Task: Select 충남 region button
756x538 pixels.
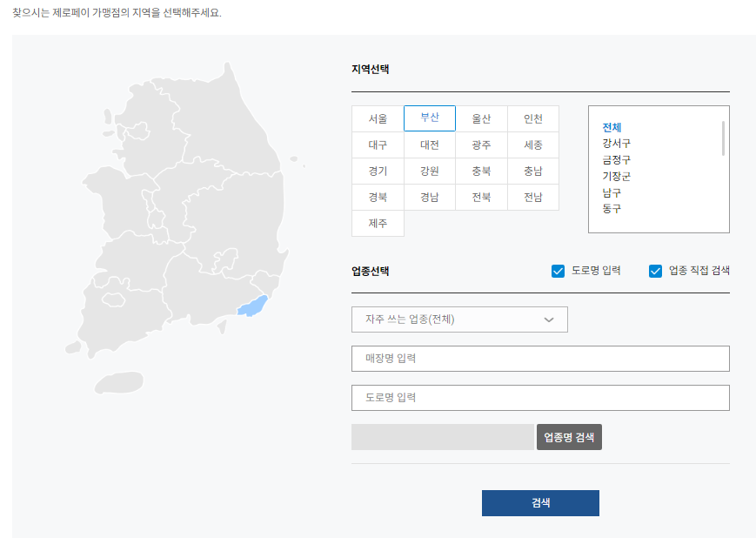Action: [x=533, y=171]
